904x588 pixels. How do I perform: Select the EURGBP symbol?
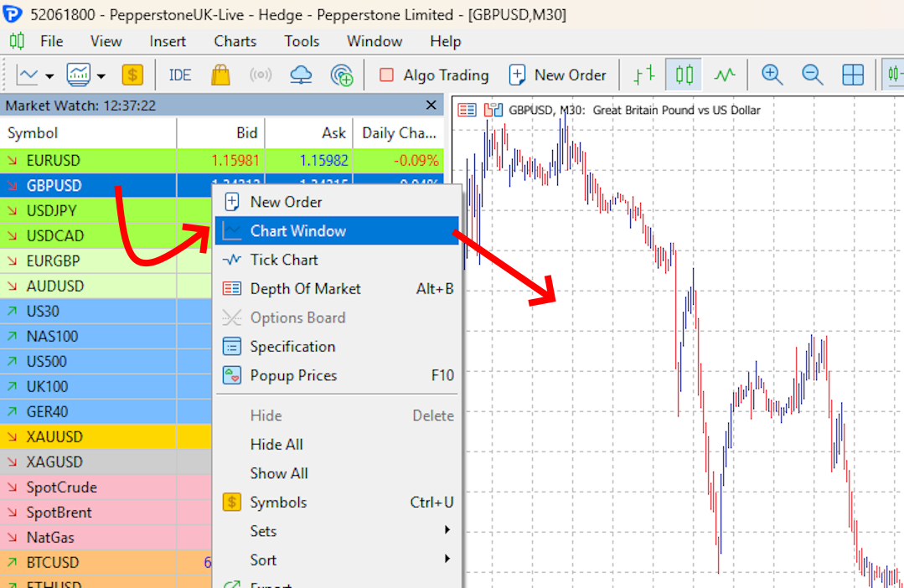[x=53, y=261]
